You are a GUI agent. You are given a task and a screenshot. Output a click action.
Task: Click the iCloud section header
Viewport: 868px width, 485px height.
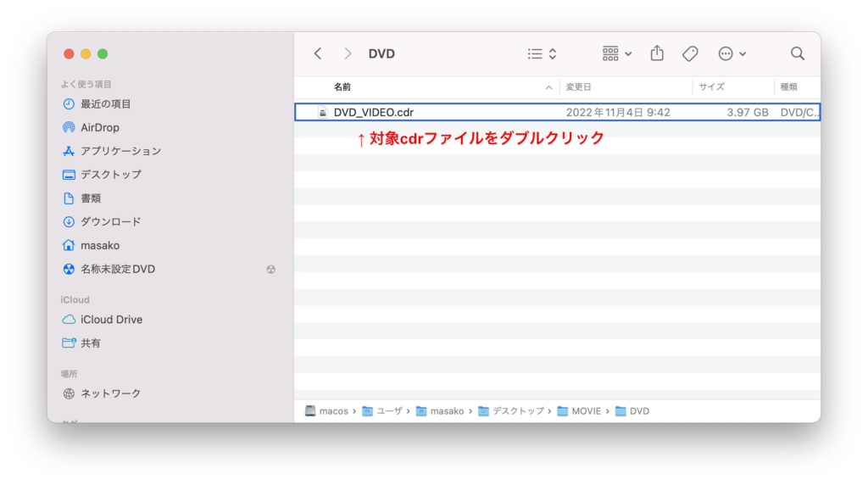point(75,299)
